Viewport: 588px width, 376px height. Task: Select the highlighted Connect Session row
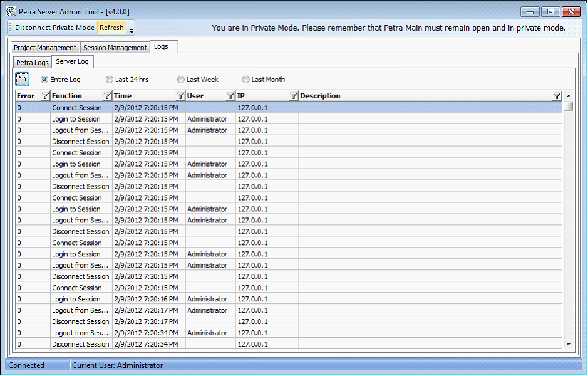tap(289, 108)
